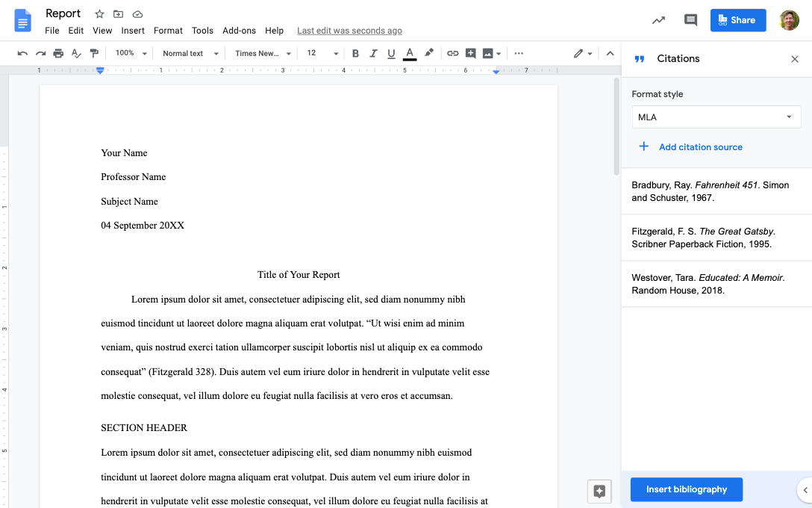The width and height of the screenshot is (812, 508).
Task: Click your profile avatar
Action: 789,20
